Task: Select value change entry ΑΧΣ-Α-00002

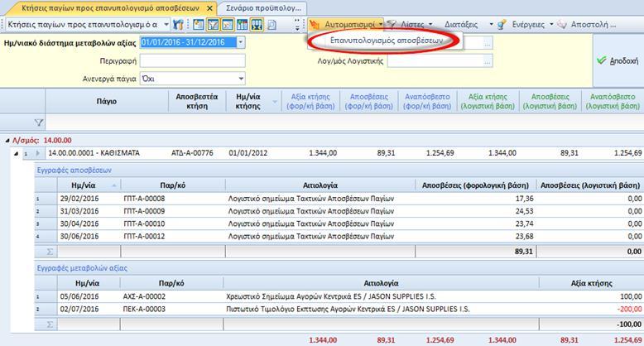Action: [x=144, y=296]
